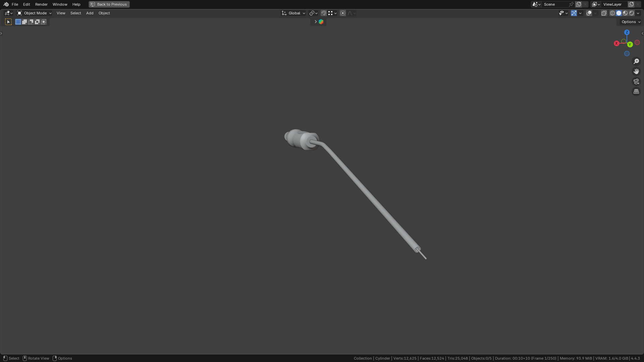
Task: Click the pan view hand icon
Action: (636, 71)
